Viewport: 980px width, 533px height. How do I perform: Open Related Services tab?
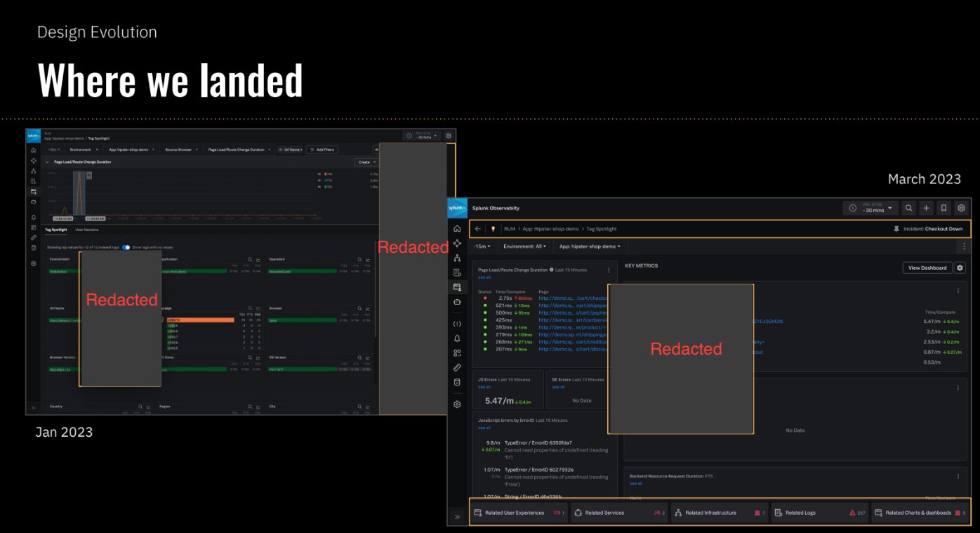pyautogui.click(x=619, y=513)
